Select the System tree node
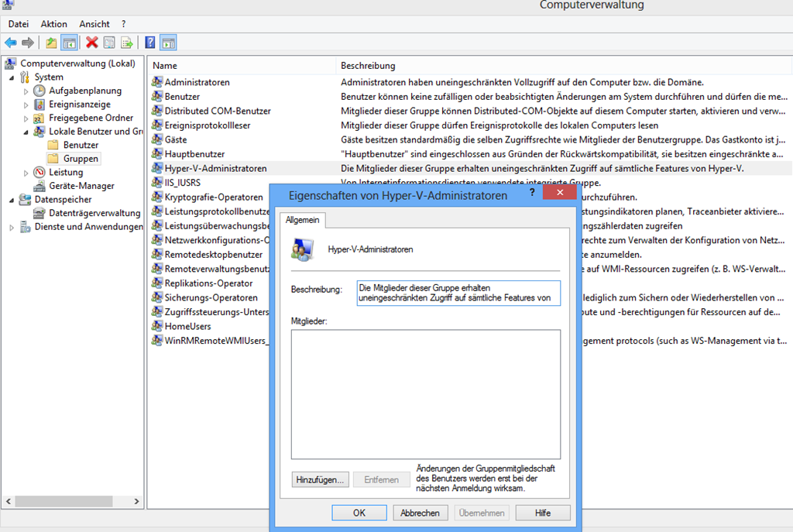The width and height of the screenshot is (793, 532). (x=49, y=77)
